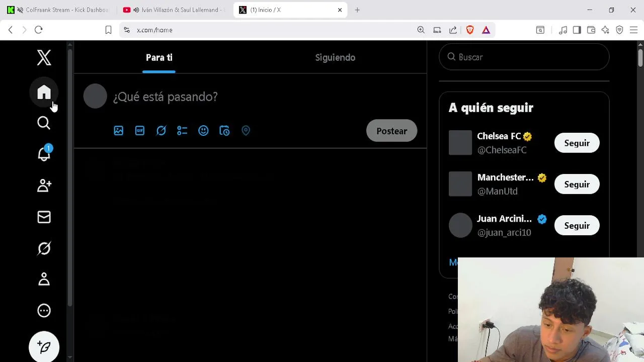Switch to the Para ti tab
644x362 pixels.
tap(159, 57)
